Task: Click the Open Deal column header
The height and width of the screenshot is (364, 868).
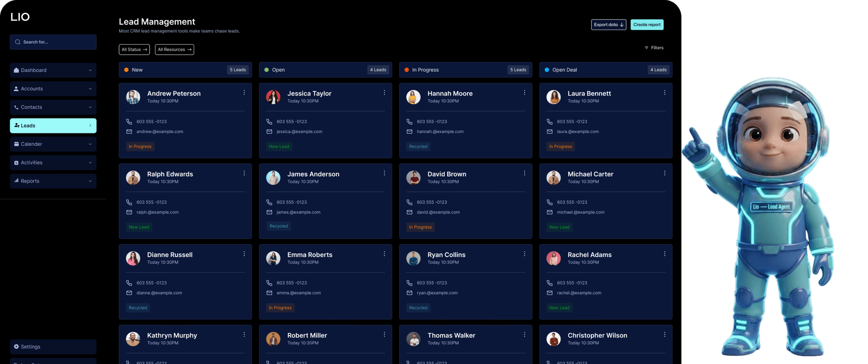Action: point(606,70)
